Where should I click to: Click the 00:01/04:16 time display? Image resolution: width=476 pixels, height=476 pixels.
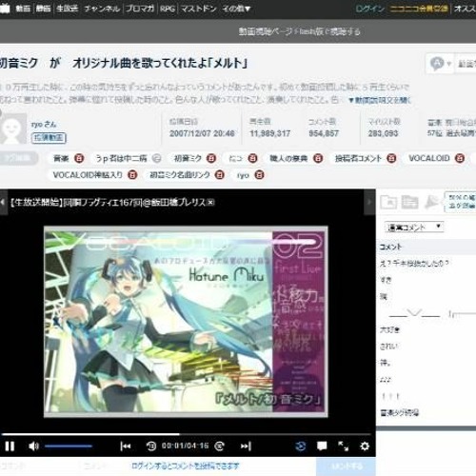[186, 446]
